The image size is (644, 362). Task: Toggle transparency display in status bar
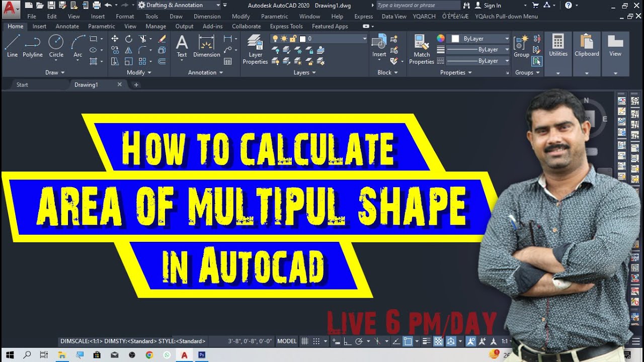coord(439,341)
